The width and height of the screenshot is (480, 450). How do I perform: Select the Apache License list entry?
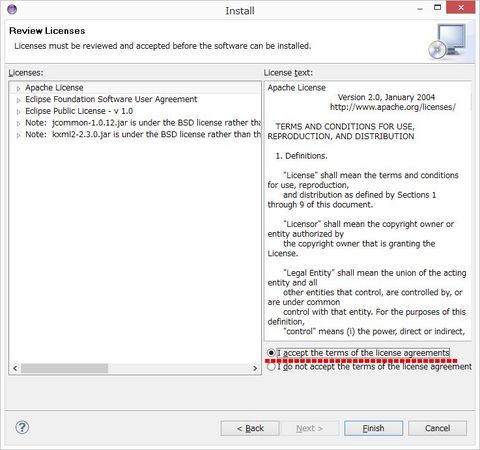coord(54,88)
